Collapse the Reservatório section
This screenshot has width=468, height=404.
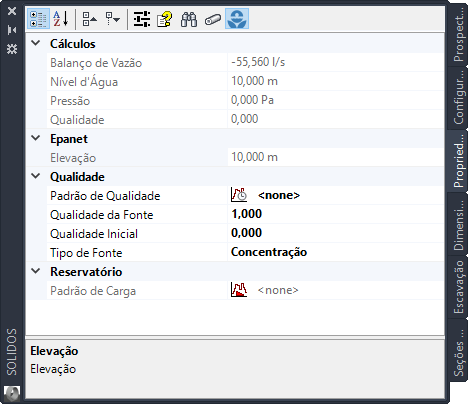pos(36,271)
